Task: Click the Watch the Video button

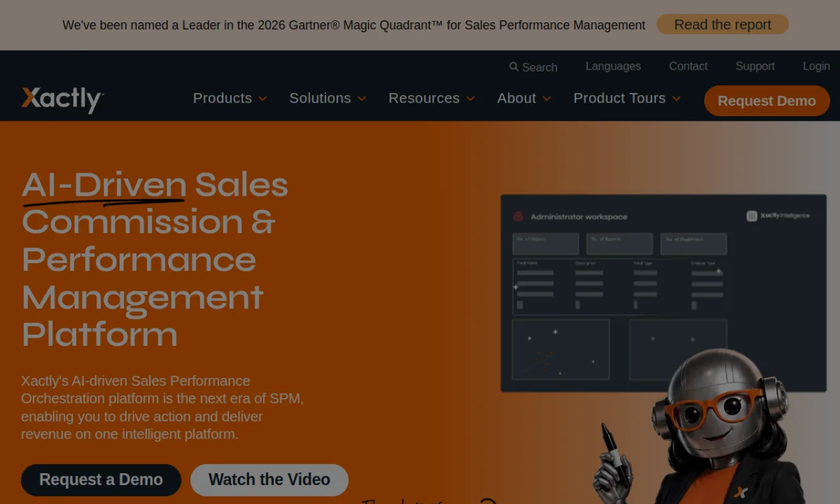Action: coord(269,480)
